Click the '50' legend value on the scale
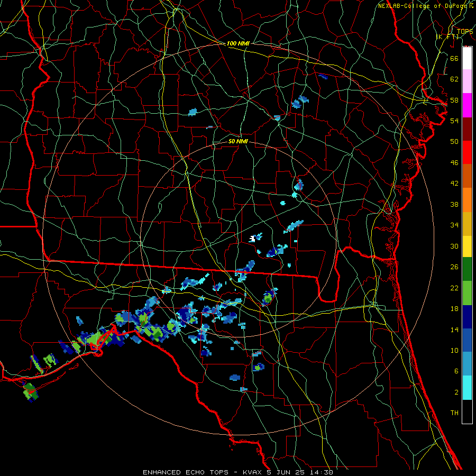The width and height of the screenshot is (476, 476). pyautogui.click(x=454, y=142)
